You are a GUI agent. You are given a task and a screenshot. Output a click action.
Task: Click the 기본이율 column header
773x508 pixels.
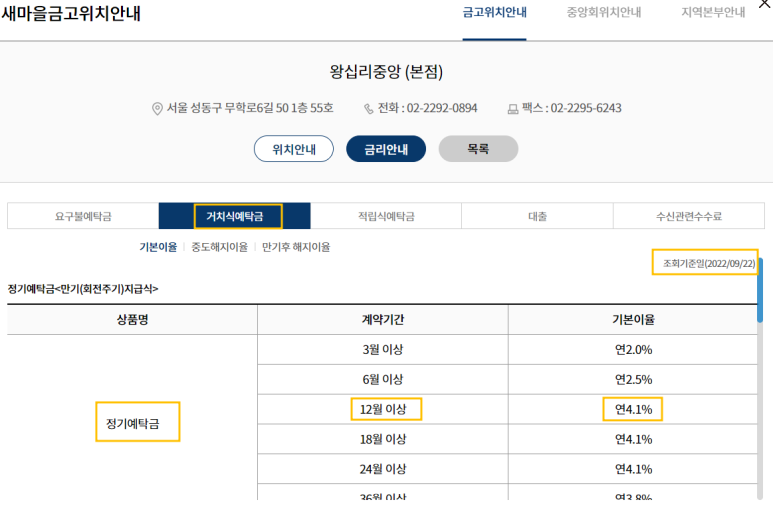pos(633,320)
